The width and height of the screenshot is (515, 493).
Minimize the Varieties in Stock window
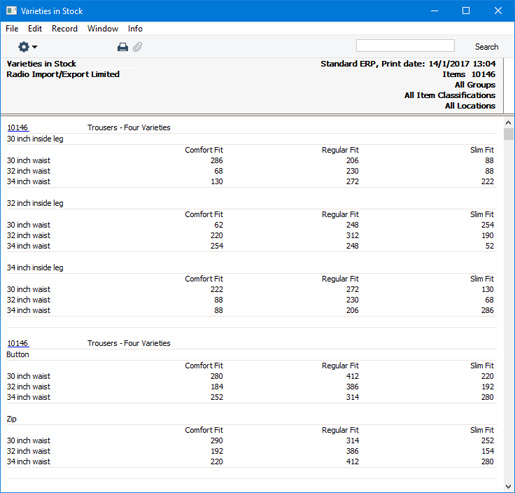434,11
